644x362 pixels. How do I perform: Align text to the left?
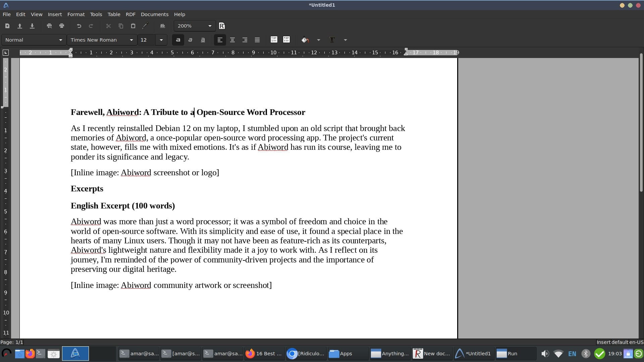tap(220, 40)
